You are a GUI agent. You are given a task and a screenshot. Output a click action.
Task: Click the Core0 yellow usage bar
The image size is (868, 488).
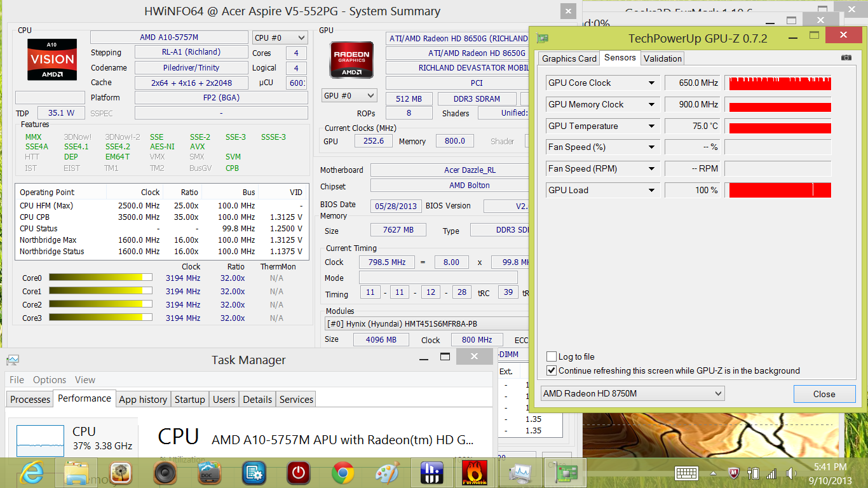pos(100,278)
